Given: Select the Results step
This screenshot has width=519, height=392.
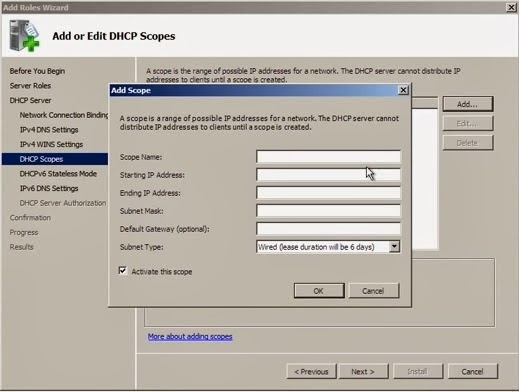Looking at the screenshot, I should pyautogui.click(x=21, y=247).
